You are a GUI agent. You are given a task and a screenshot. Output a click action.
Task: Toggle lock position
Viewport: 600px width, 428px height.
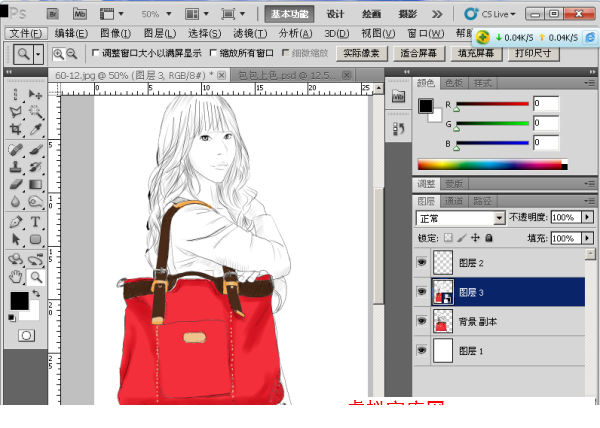475,238
